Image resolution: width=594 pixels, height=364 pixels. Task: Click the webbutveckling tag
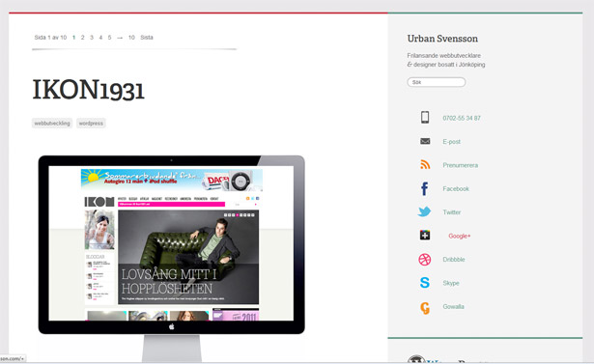pyautogui.click(x=52, y=123)
